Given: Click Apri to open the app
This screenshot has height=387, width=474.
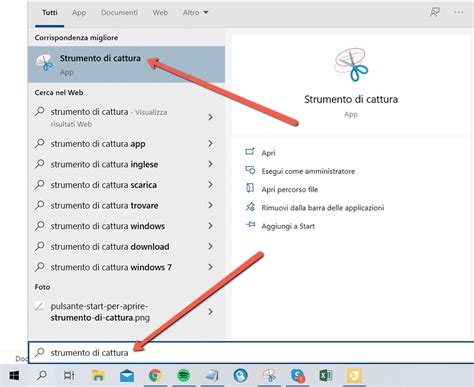Looking at the screenshot, I should coord(268,153).
